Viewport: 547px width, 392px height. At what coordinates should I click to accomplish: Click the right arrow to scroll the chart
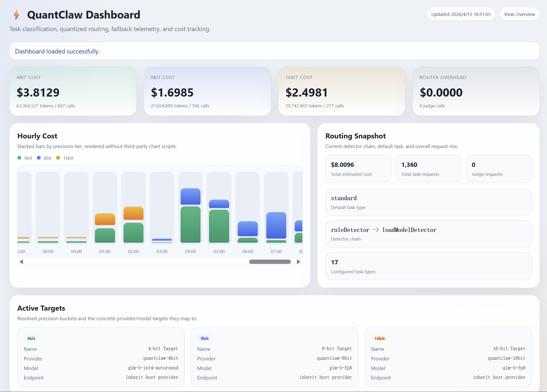pos(299,261)
